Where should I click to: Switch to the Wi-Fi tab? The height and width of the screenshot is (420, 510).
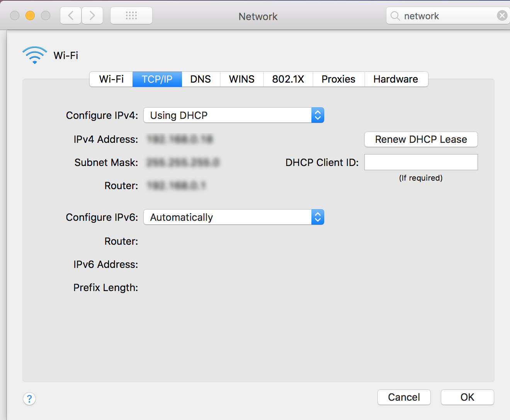111,79
